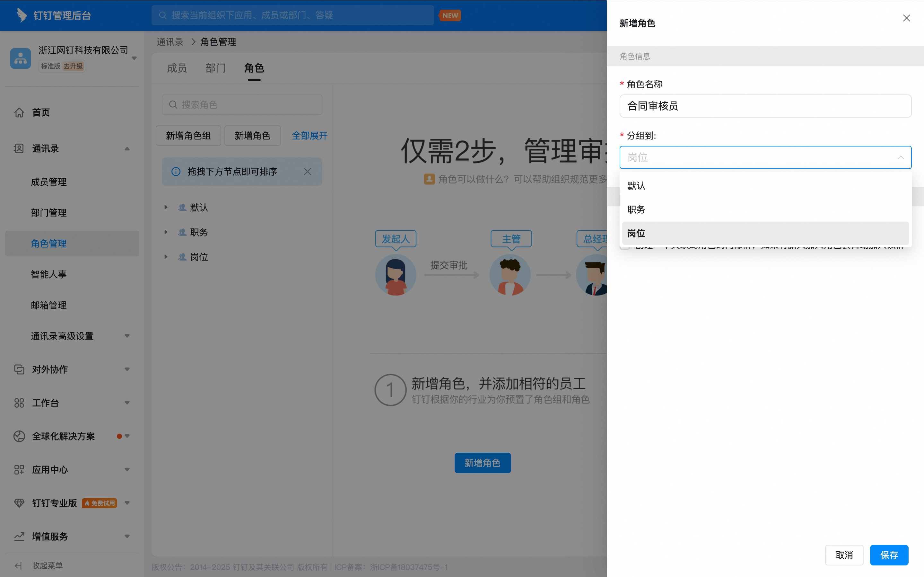The width and height of the screenshot is (924, 577).
Task: Click 新增角色 button beside 全部展开
Action: 252,136
